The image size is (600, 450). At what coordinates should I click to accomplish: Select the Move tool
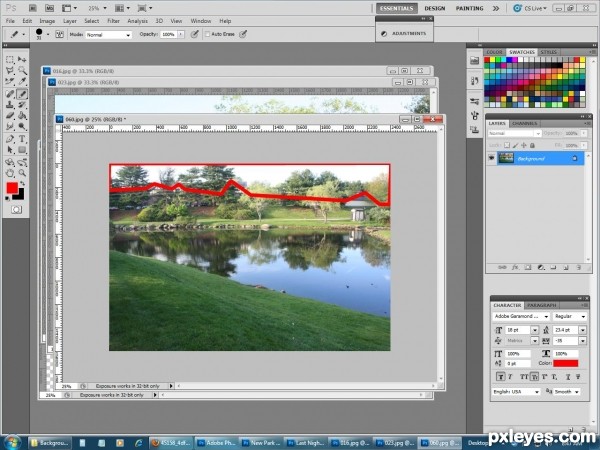click(22, 60)
